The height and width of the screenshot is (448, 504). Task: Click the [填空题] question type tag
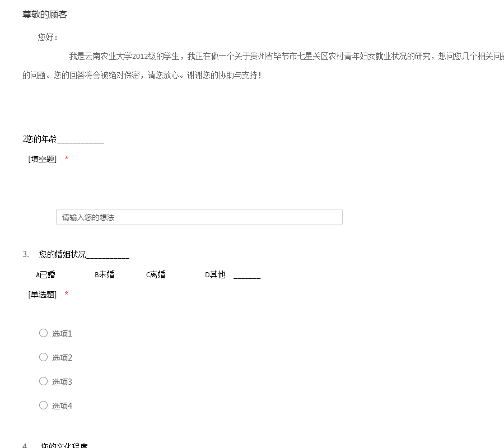click(43, 159)
